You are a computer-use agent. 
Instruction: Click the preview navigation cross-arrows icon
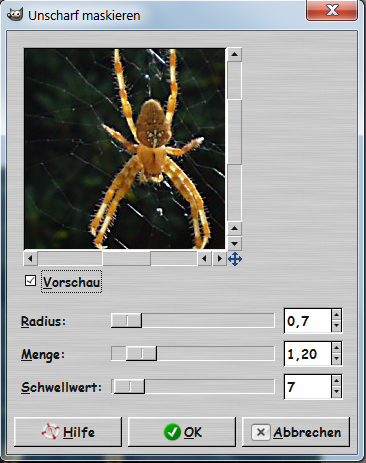235,259
